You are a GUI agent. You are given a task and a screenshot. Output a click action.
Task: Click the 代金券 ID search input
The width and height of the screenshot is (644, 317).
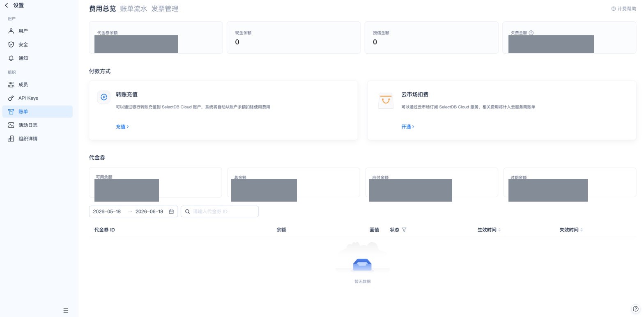[x=220, y=211]
